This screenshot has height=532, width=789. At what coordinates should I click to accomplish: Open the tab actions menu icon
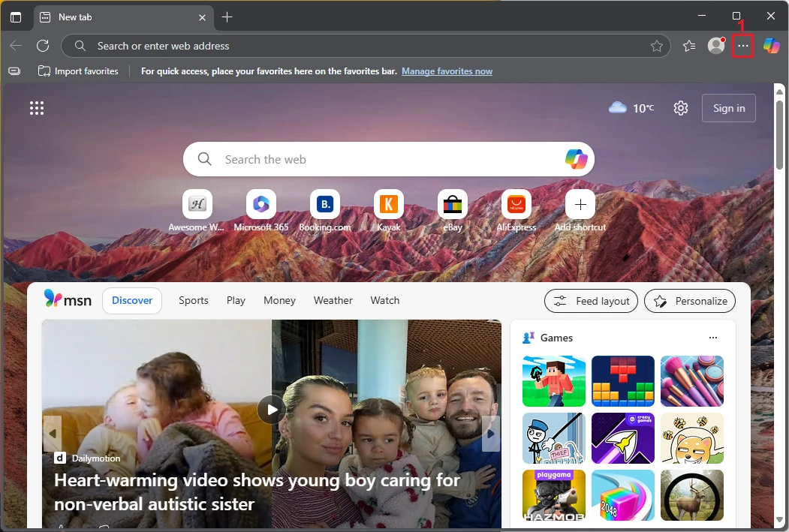coord(16,17)
